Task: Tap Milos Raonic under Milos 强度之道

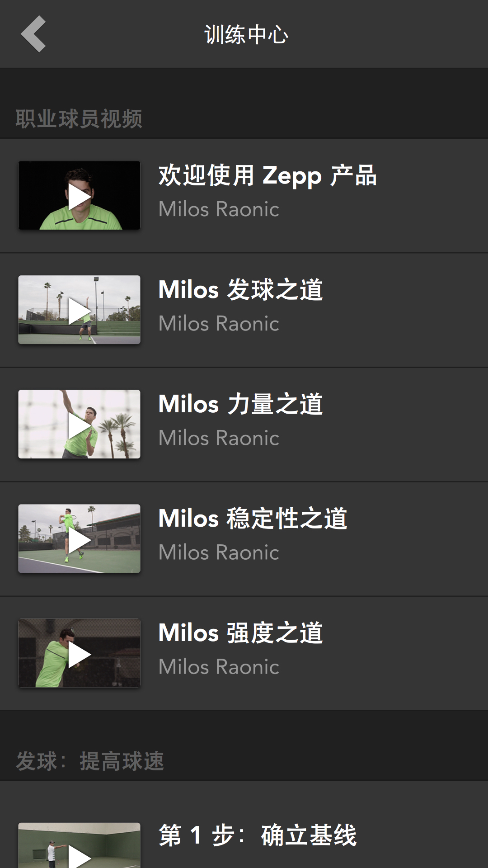Action: point(219,667)
